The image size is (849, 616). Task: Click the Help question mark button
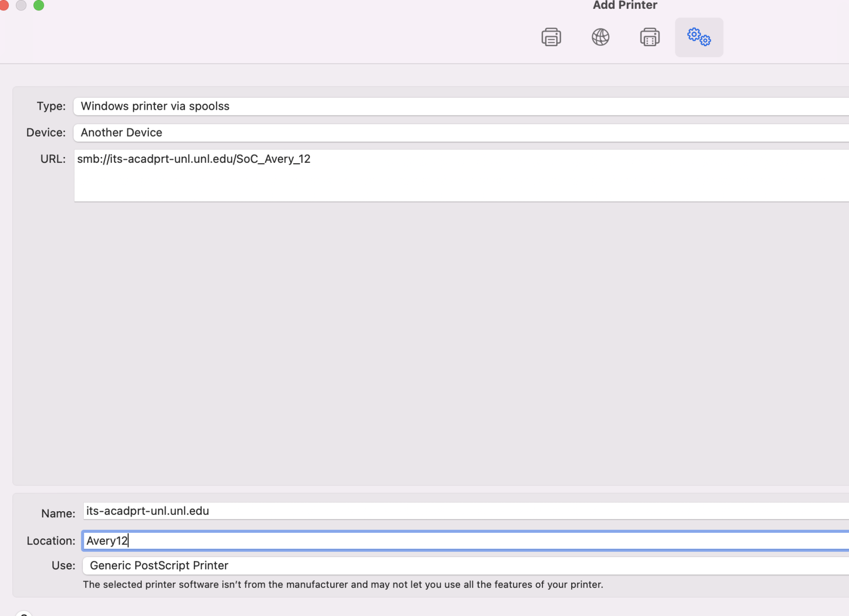tap(24, 613)
